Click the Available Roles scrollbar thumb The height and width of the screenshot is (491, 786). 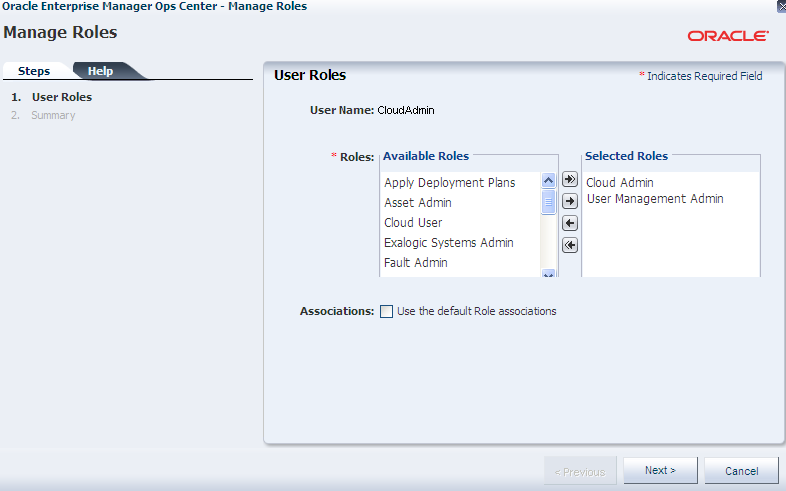click(x=548, y=202)
